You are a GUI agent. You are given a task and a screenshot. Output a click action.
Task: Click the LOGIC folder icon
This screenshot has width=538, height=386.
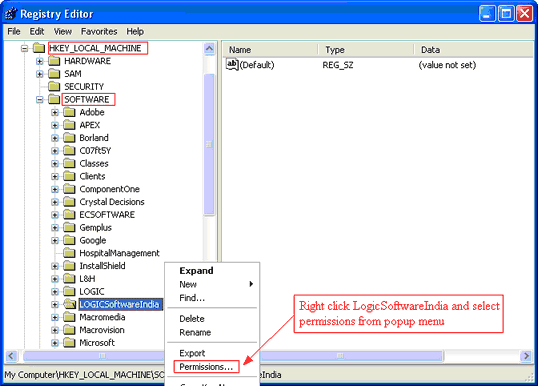(69, 292)
